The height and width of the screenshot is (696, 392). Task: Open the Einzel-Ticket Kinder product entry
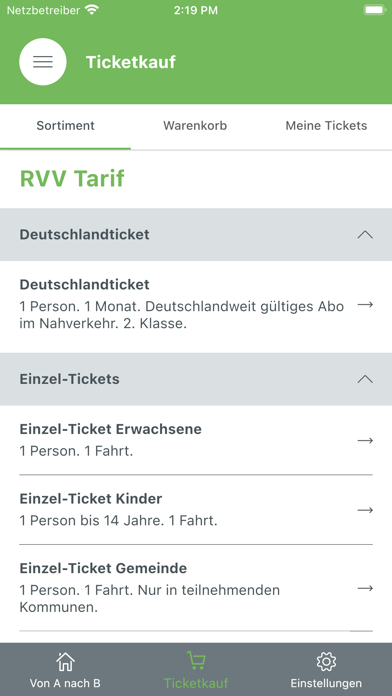click(x=196, y=510)
